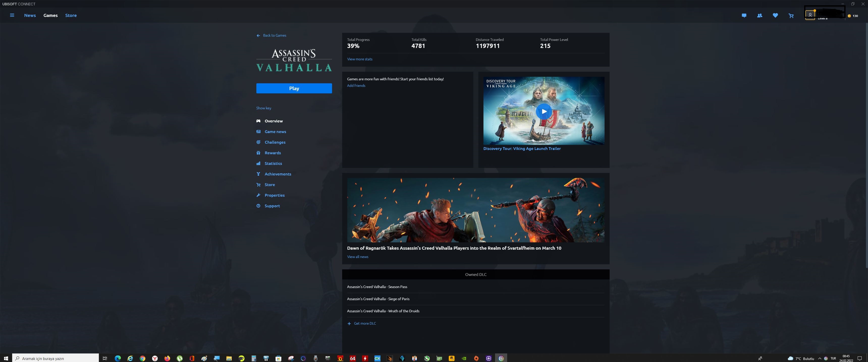The image size is (868, 362).
Task: Click the help icon beside Support
Action: (x=258, y=206)
